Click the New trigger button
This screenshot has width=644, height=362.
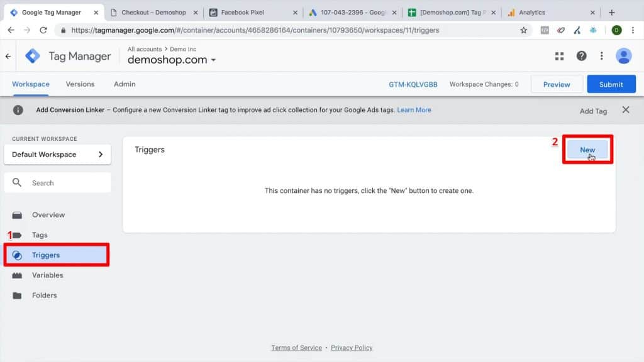587,150
